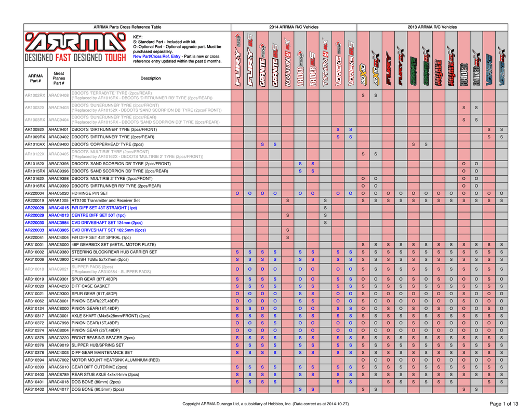Click the Granite Mega vehicle logo
The height and width of the screenshot is (411, 532).
click(x=262, y=64)
